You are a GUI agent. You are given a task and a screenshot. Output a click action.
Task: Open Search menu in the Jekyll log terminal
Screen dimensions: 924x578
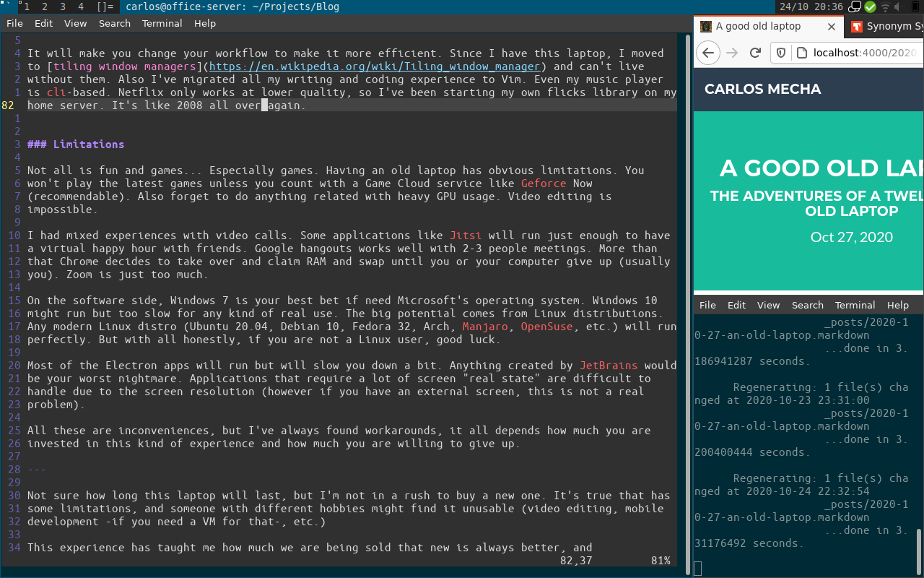808,305
